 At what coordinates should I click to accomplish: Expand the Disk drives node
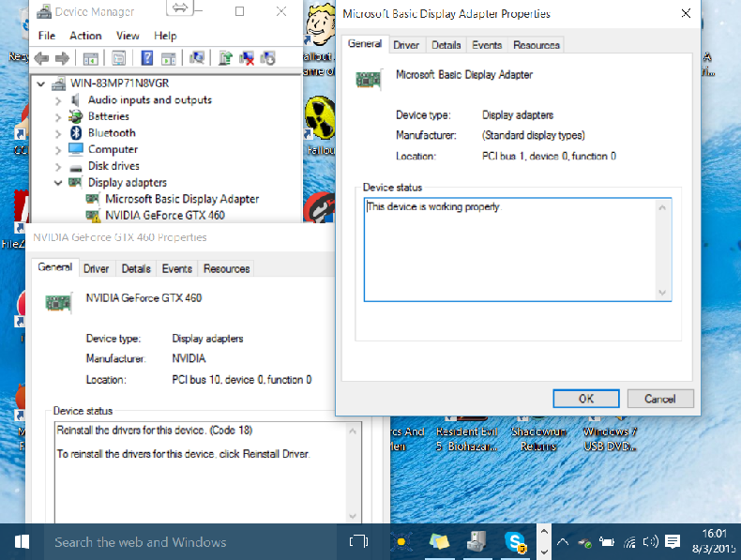(57, 167)
